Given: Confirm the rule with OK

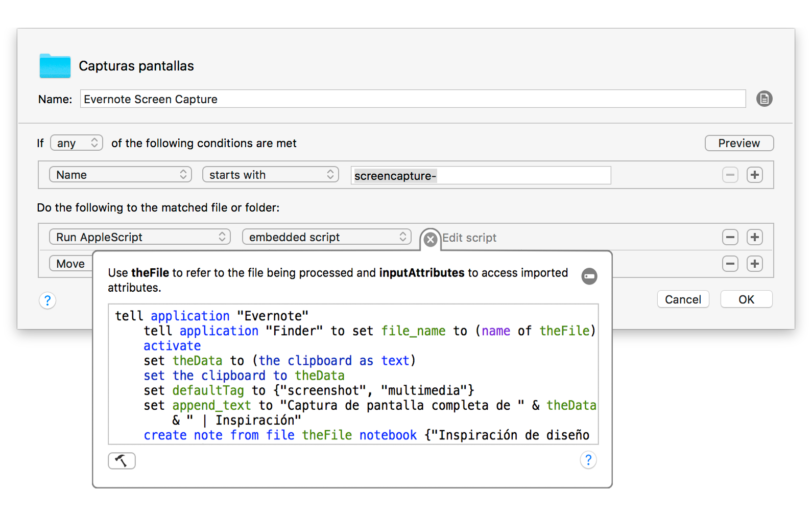Looking at the screenshot, I should tap(746, 299).
